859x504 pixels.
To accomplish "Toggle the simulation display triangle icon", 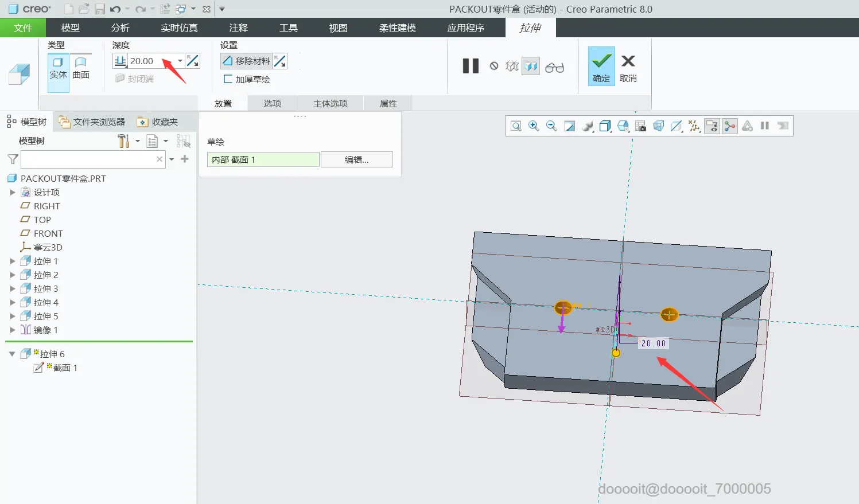I will (x=747, y=126).
